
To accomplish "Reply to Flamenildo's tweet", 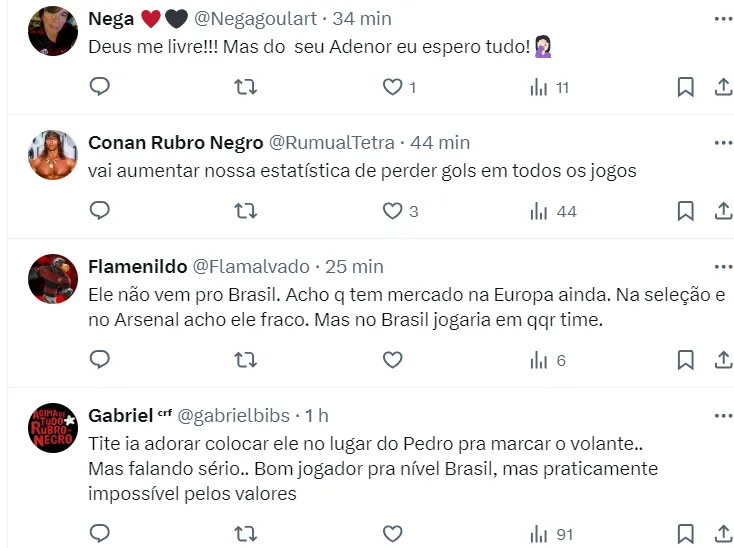I will click(x=99, y=360).
